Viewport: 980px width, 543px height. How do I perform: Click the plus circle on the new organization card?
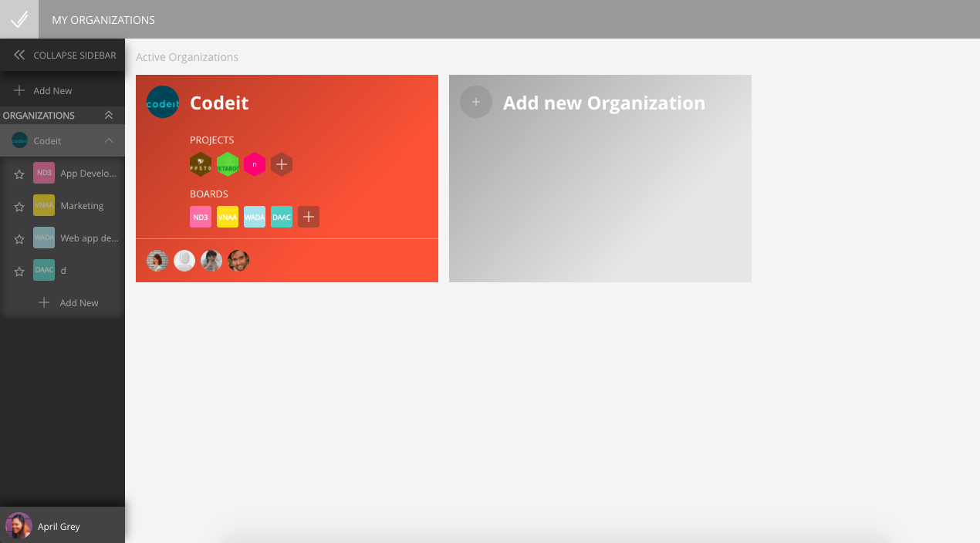[476, 102]
